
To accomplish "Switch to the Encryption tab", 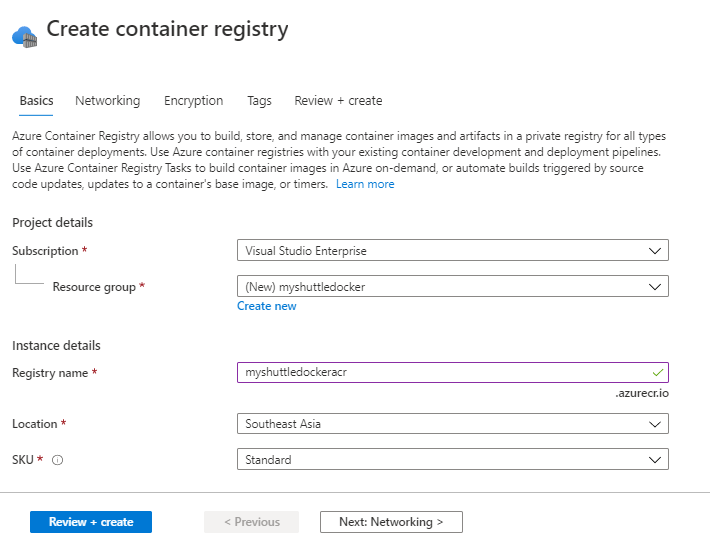I will [x=193, y=101].
